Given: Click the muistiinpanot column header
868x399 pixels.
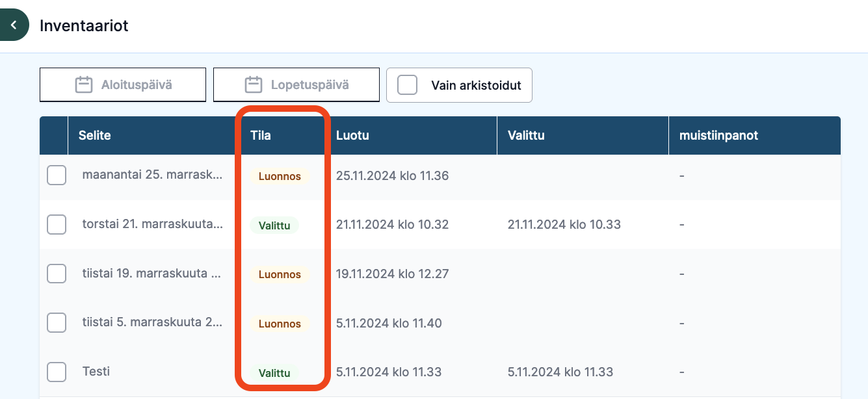Looking at the screenshot, I should coord(718,136).
